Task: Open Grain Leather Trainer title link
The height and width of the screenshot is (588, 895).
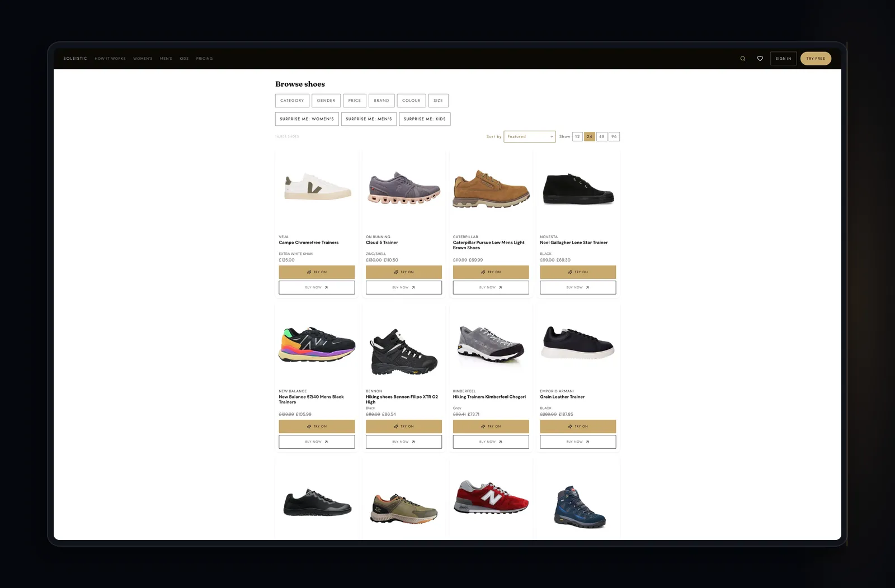Action: (562, 397)
